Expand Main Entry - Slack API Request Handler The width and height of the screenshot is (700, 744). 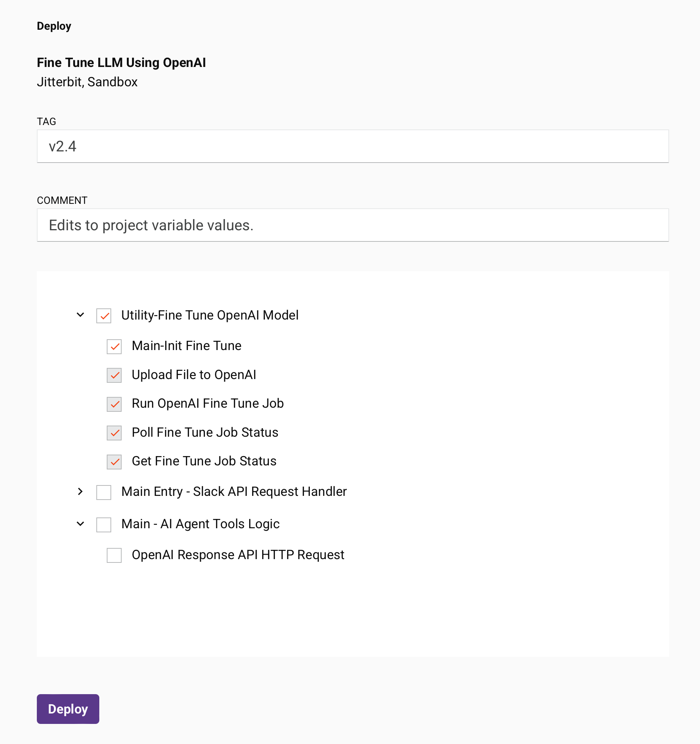click(80, 491)
